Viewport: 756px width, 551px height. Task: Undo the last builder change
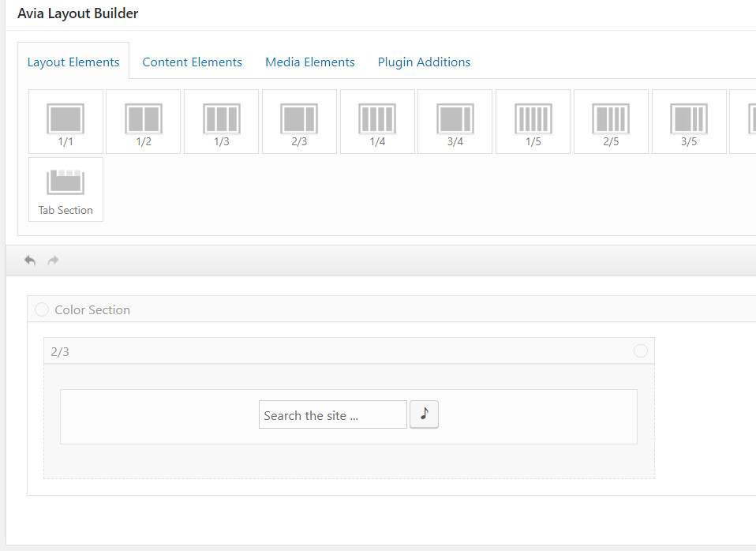pos(30,261)
